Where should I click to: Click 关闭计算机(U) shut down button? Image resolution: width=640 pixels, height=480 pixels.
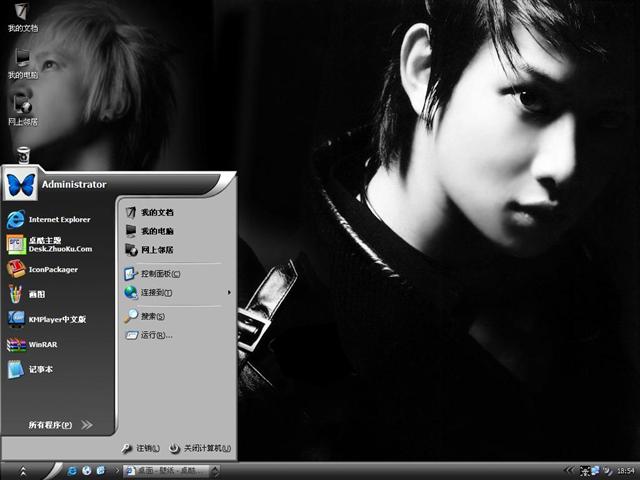(200, 448)
